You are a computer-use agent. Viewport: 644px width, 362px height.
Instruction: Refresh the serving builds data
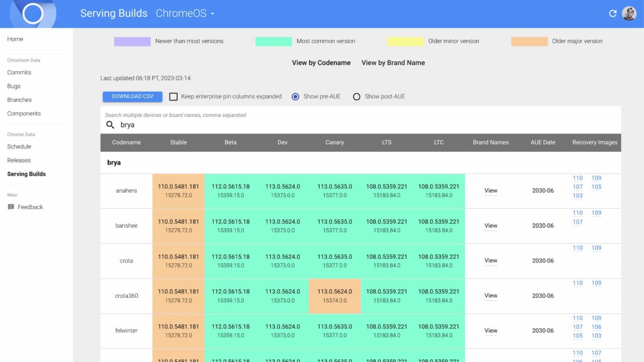612,14
